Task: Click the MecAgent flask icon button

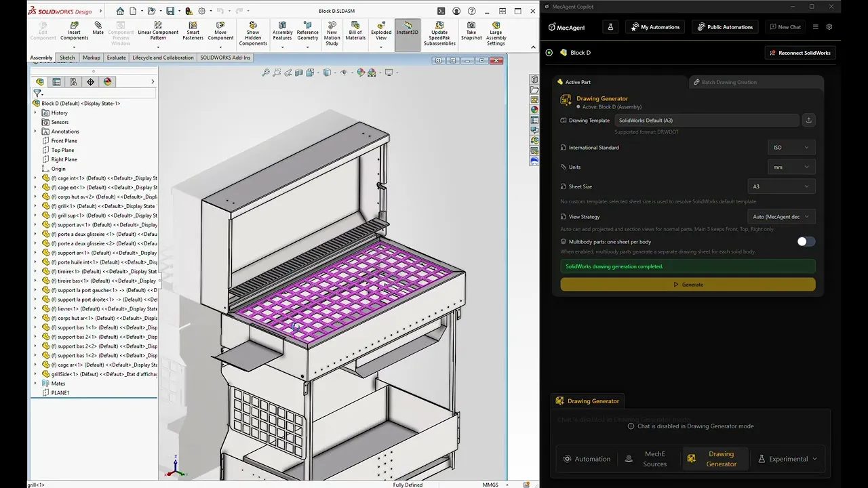Action: coord(610,27)
